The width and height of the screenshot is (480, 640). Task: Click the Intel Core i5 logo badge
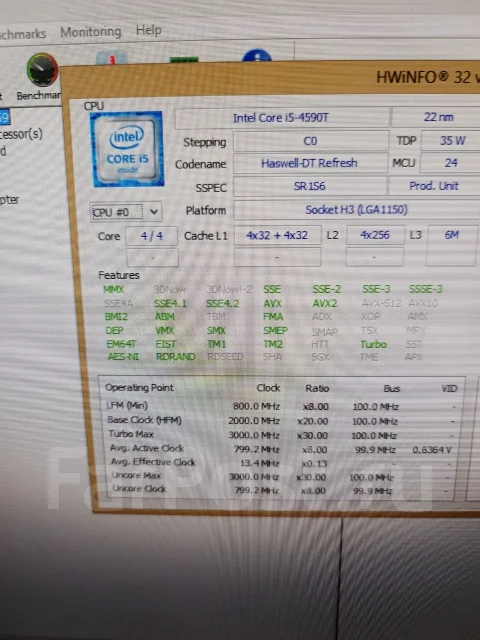(127, 149)
